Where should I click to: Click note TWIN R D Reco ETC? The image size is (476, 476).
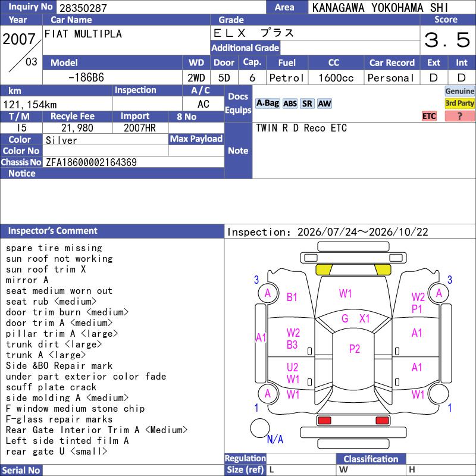[x=301, y=128]
